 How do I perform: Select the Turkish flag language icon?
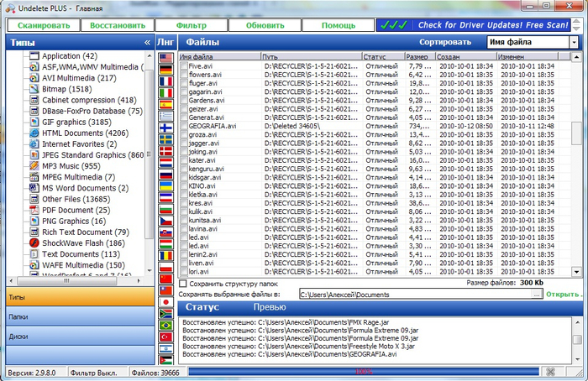pos(165,337)
